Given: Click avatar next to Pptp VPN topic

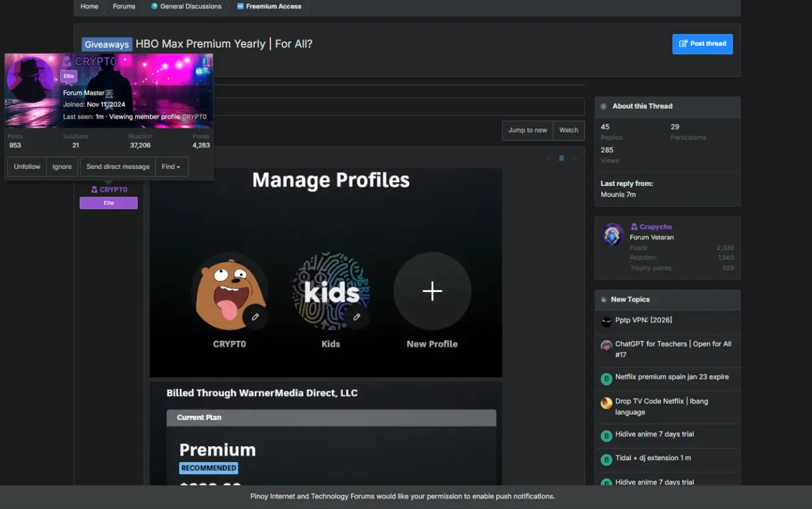Looking at the screenshot, I should tap(606, 322).
